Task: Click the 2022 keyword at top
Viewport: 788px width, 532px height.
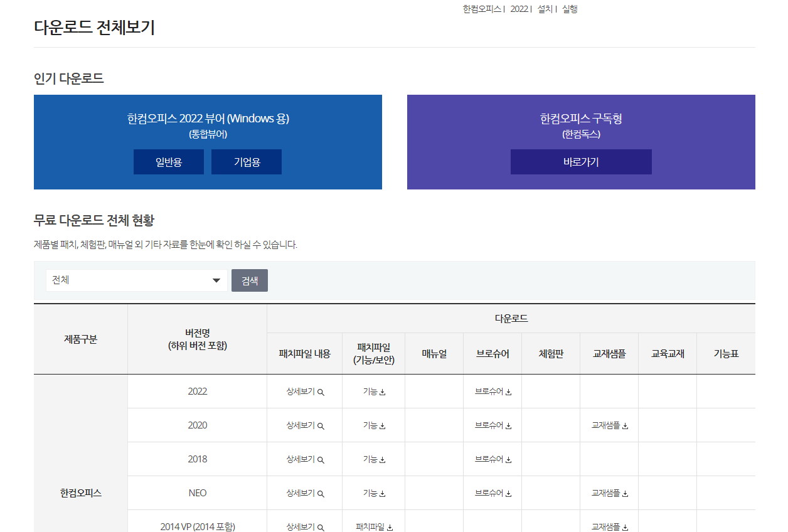Action: pyautogui.click(x=519, y=9)
